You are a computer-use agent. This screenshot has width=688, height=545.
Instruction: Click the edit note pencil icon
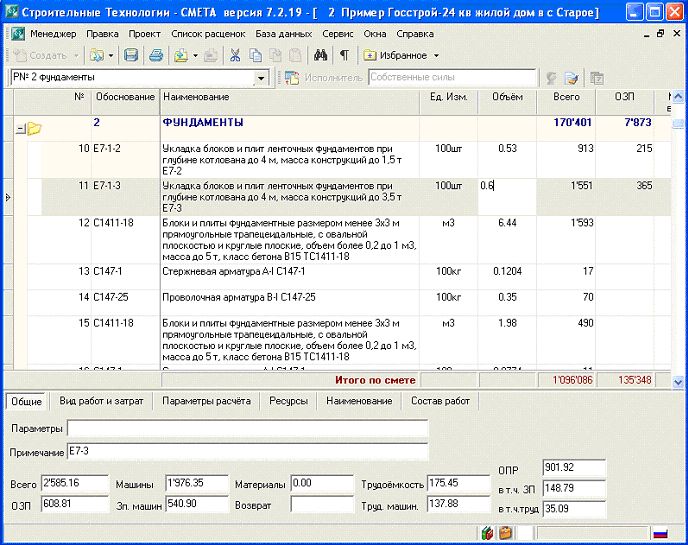tap(571, 78)
